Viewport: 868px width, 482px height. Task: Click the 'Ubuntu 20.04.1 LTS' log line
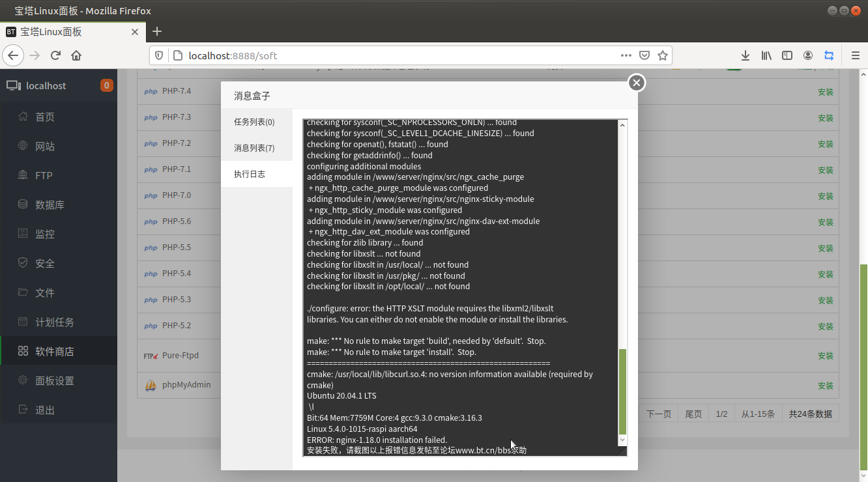pyautogui.click(x=341, y=396)
